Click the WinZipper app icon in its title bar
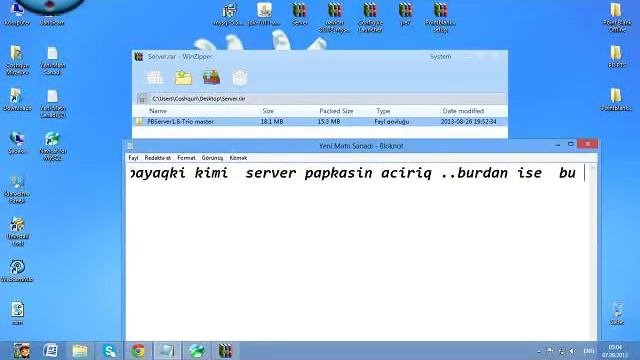This screenshot has height=360, width=640. click(139, 56)
